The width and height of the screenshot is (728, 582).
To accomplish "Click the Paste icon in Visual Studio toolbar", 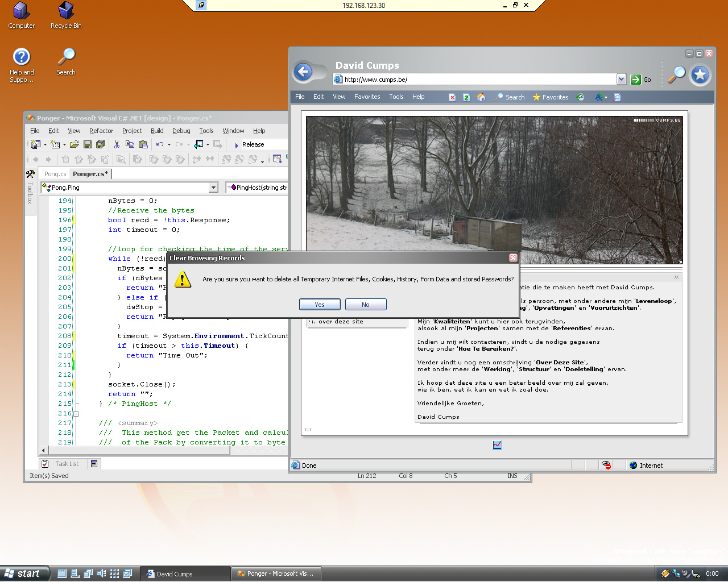I will coord(143,144).
